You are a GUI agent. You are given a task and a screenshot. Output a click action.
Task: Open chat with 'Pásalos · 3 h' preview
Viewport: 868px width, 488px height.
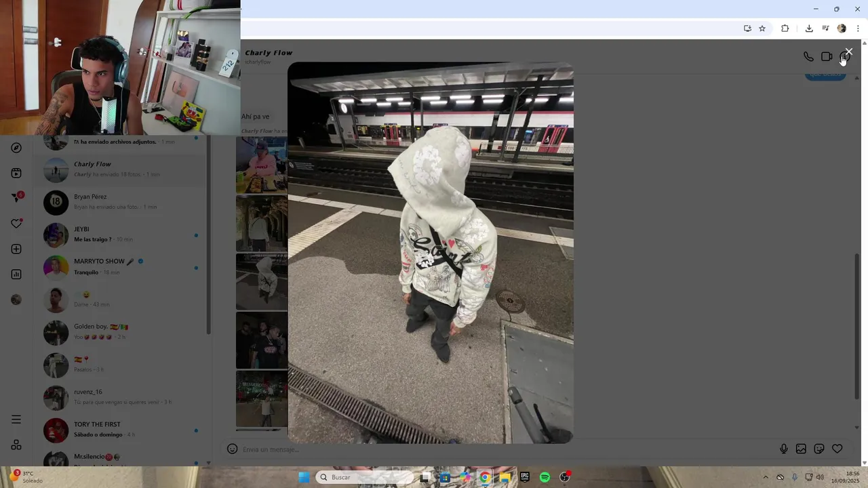pyautogui.click(x=121, y=365)
